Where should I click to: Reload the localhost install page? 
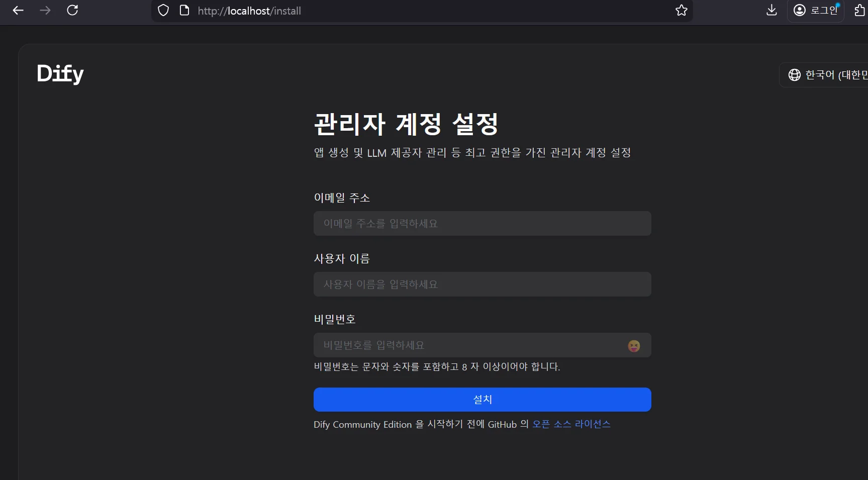pyautogui.click(x=72, y=11)
